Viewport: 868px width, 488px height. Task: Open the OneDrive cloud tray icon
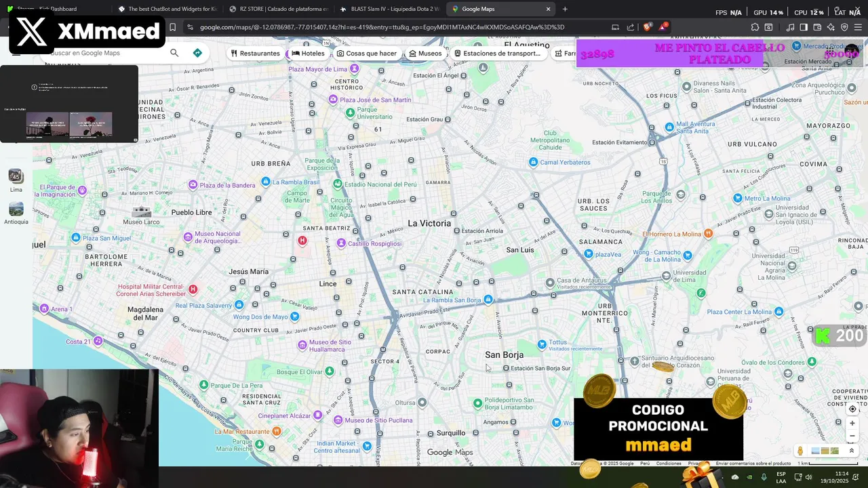735,477
